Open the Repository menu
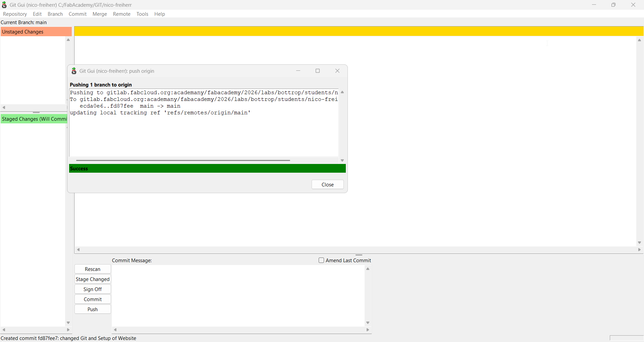The image size is (644, 342). coord(15,14)
